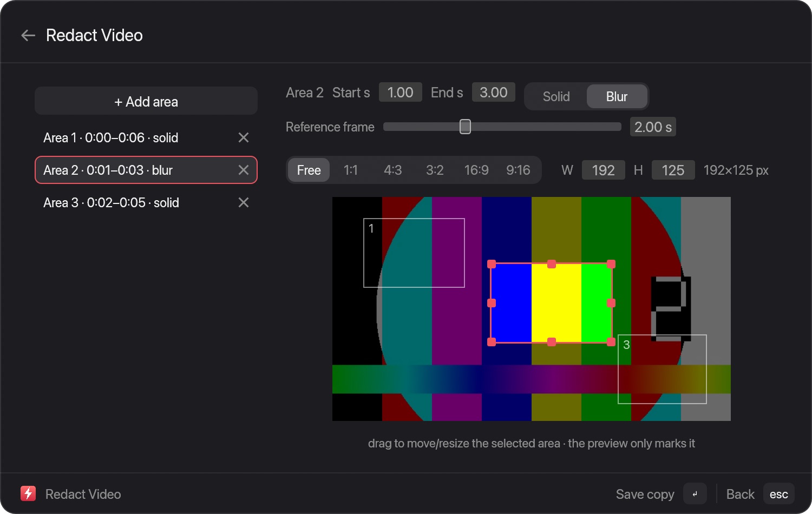Select the 9:16 aspect ratio
Viewport: 812px width, 514px height.
click(518, 170)
